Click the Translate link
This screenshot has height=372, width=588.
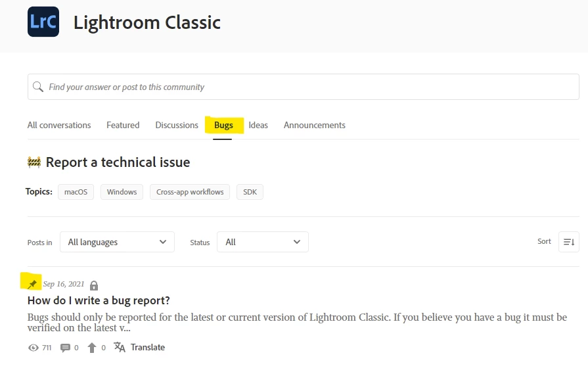(148, 347)
